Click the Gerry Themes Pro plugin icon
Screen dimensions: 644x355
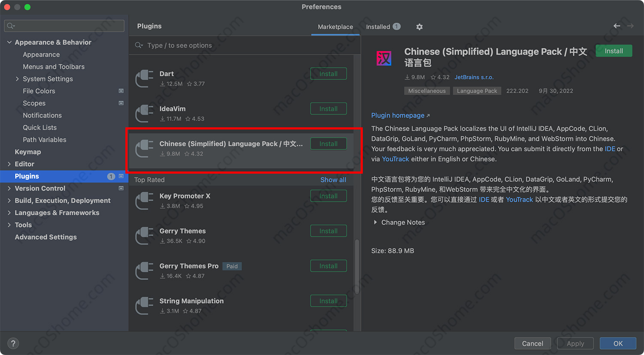coord(145,271)
